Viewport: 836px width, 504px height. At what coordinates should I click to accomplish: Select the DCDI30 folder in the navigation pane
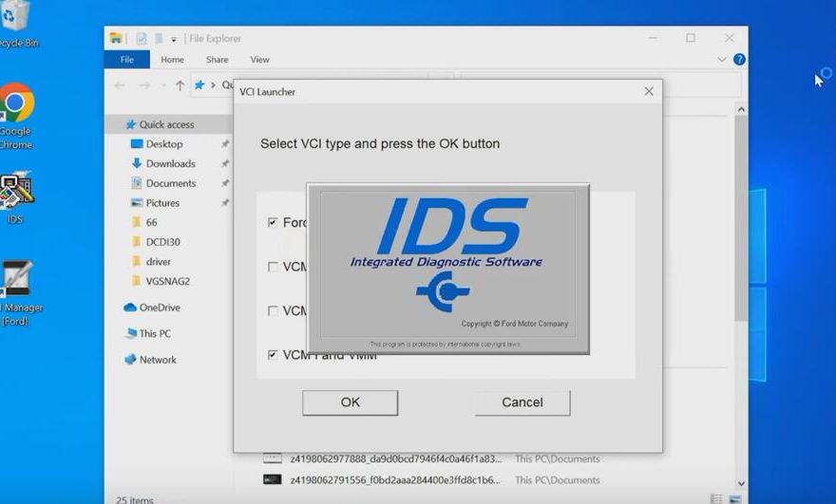click(x=162, y=242)
